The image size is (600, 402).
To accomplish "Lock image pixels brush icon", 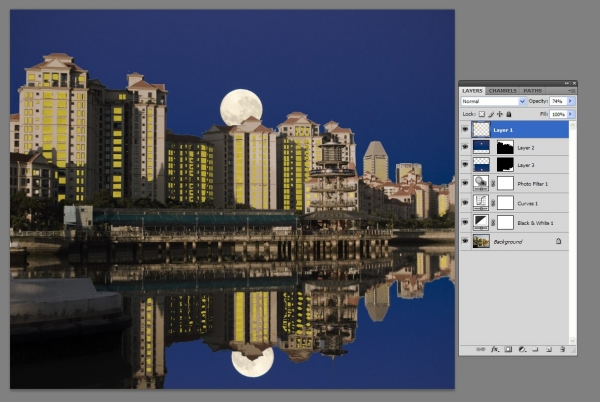I will pos(491,114).
